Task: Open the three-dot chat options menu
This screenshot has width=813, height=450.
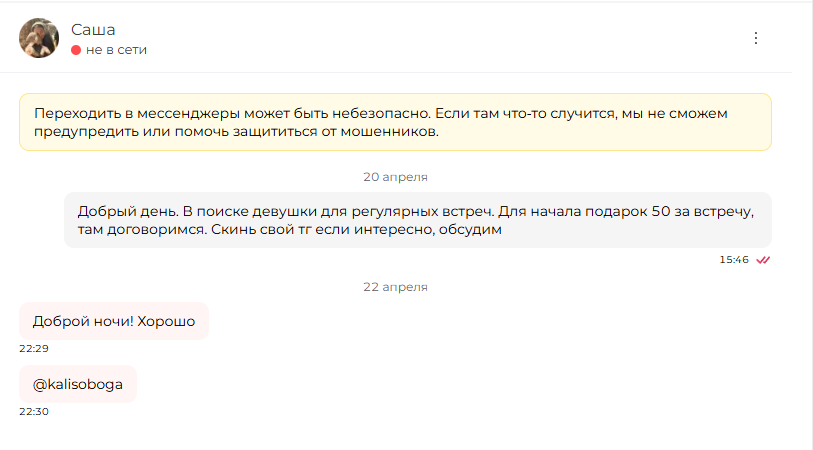Action: coord(755,38)
